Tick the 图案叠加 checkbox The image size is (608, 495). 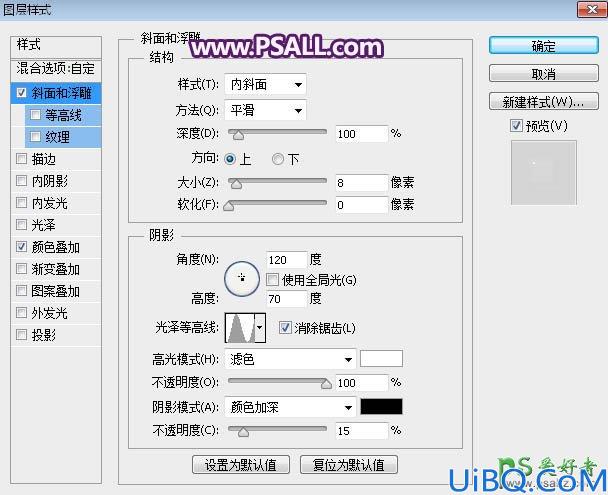(21, 290)
